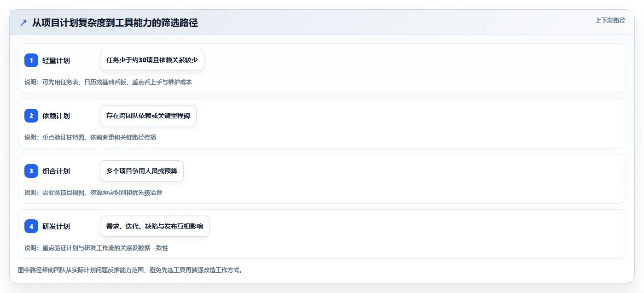The height and width of the screenshot is (293, 644).
Task: Click the description about 资源冲突识别
Action: pos(93,193)
